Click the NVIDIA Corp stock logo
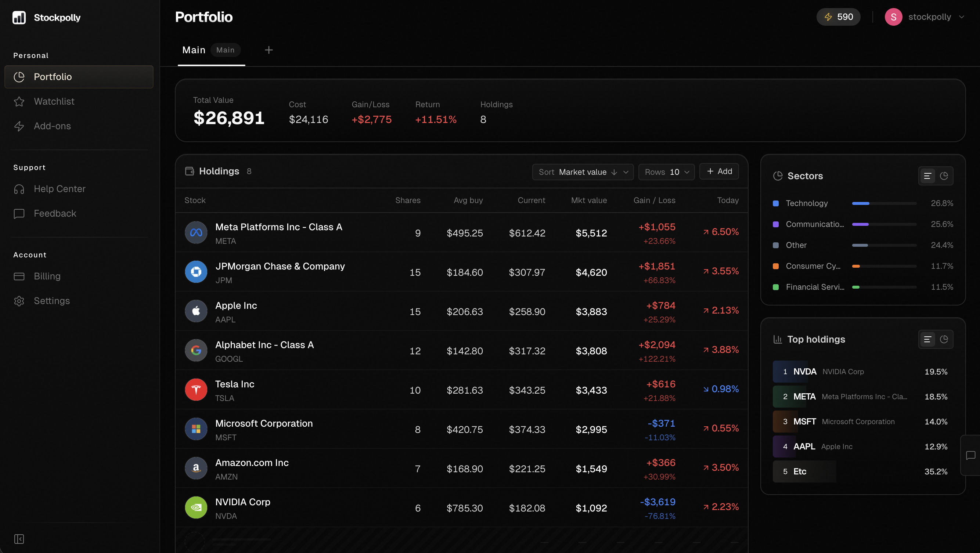The image size is (980, 553). click(196, 508)
